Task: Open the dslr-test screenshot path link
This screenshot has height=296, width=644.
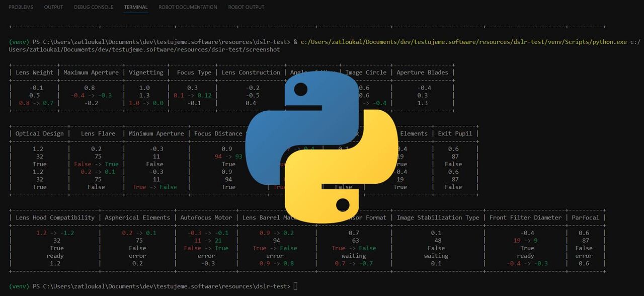Action: (x=143, y=49)
